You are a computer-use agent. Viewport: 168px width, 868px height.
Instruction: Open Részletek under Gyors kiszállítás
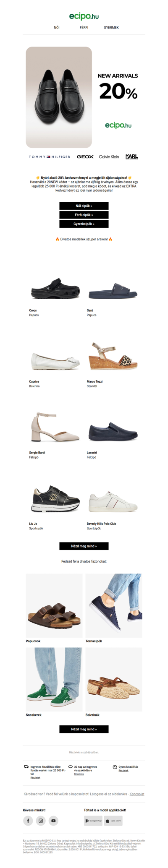123,771
